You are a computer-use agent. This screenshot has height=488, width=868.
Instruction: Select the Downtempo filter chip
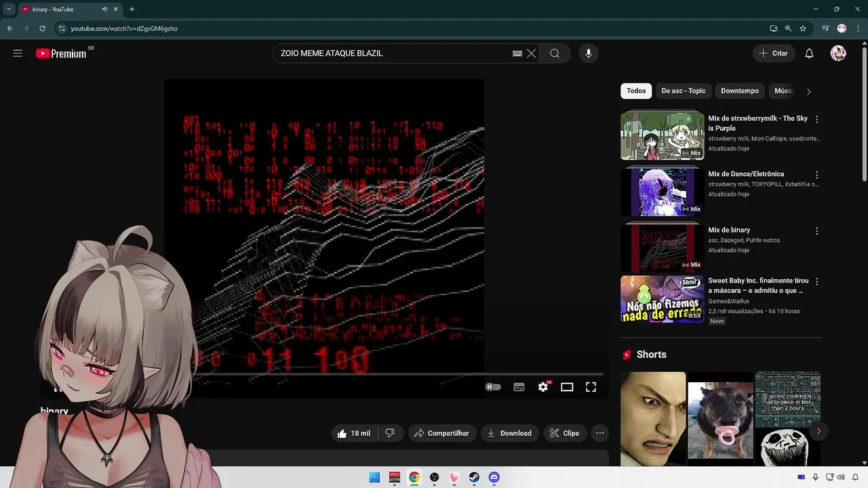point(740,91)
